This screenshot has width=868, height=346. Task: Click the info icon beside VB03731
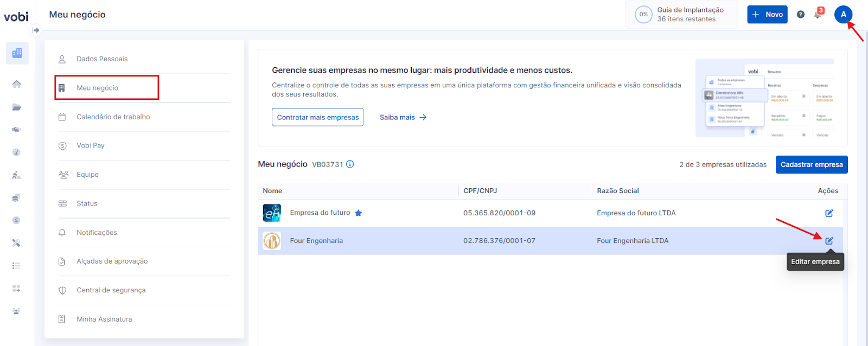coord(350,164)
